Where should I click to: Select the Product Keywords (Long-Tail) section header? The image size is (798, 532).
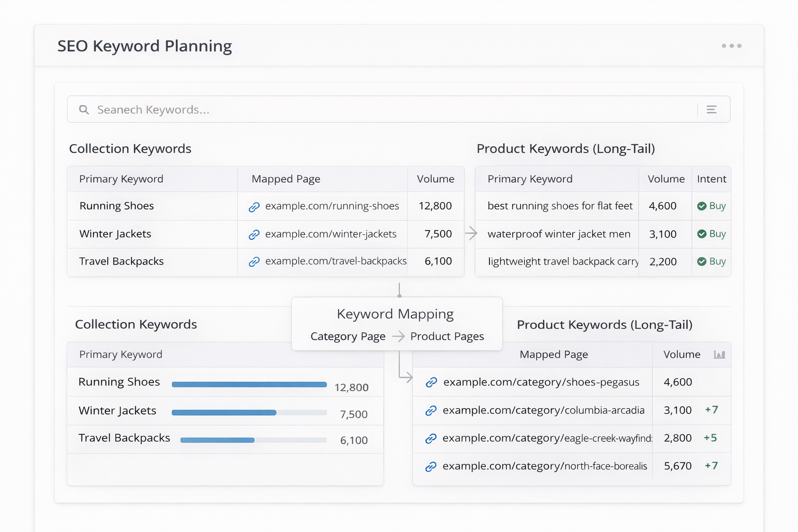[x=566, y=149]
